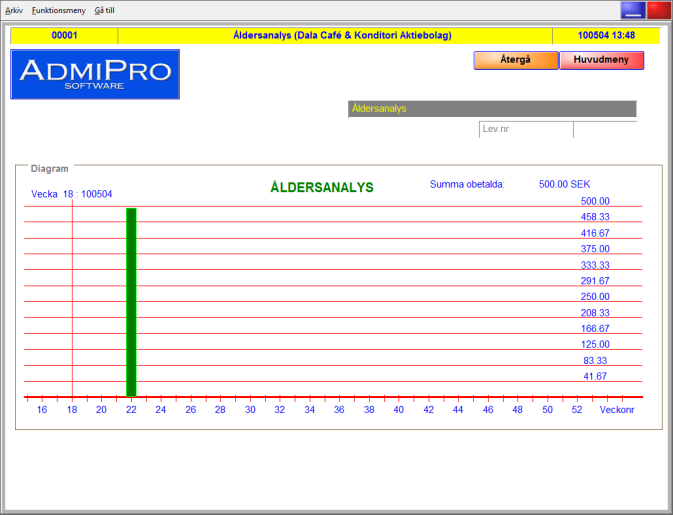Click the 375.00 y-axis value
Screen dimensions: 673x515
coord(595,249)
